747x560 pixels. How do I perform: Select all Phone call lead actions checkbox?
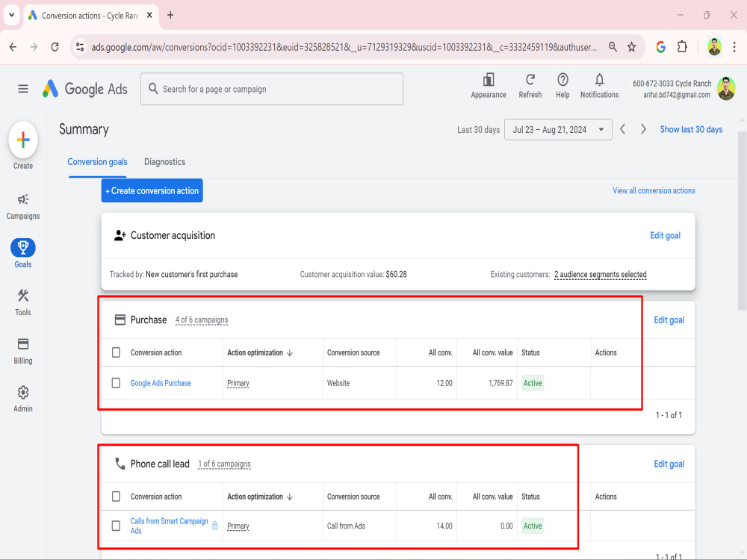point(116,497)
